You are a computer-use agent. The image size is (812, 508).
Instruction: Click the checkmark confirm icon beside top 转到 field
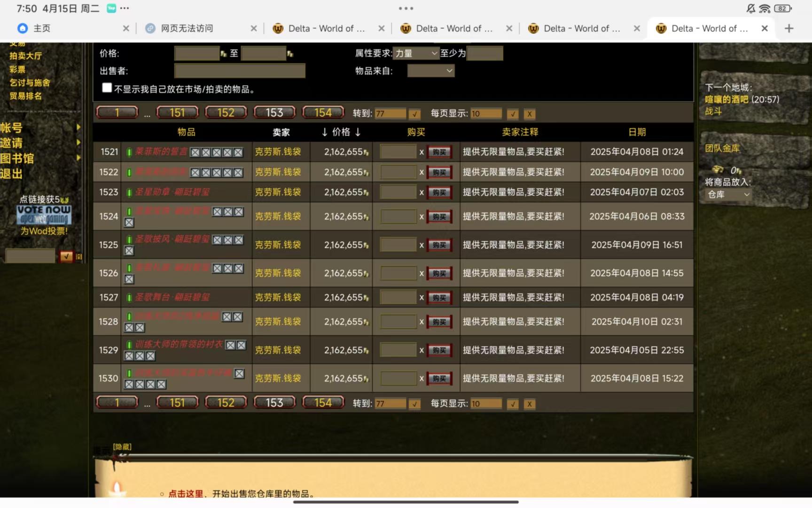pos(414,114)
